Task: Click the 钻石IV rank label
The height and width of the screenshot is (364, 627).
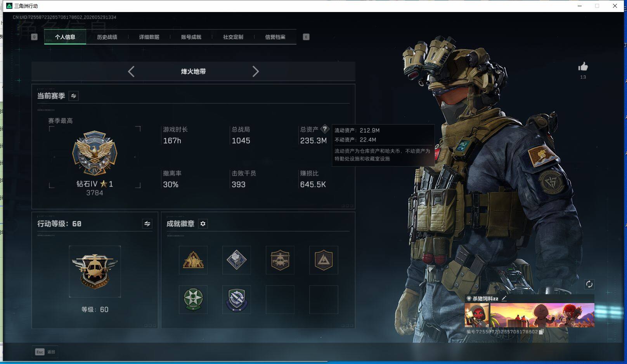Action: click(x=87, y=184)
